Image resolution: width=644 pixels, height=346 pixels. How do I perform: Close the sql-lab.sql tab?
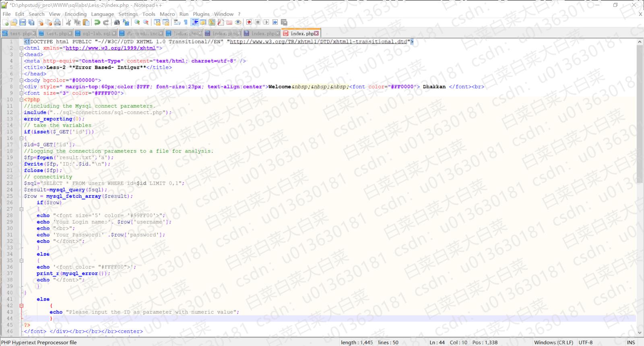pyautogui.click(x=114, y=33)
